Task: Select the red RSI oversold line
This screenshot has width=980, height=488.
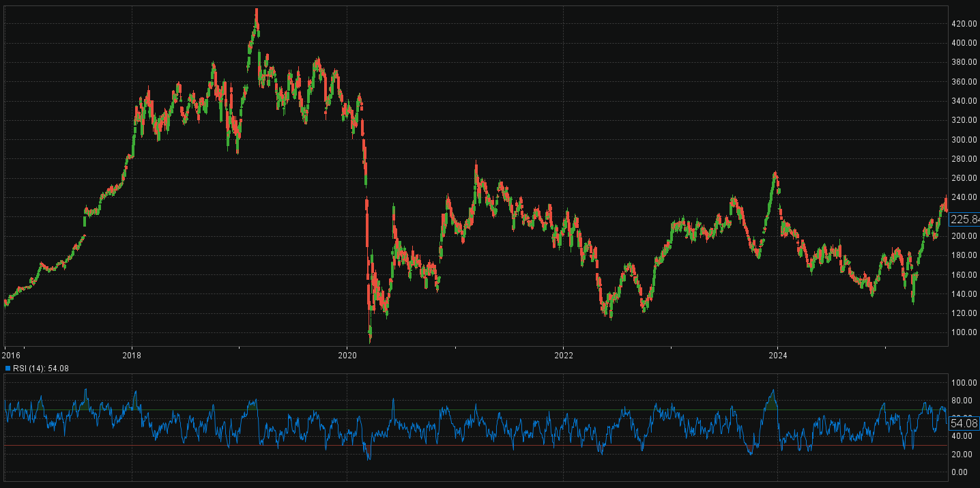Action: click(478, 446)
